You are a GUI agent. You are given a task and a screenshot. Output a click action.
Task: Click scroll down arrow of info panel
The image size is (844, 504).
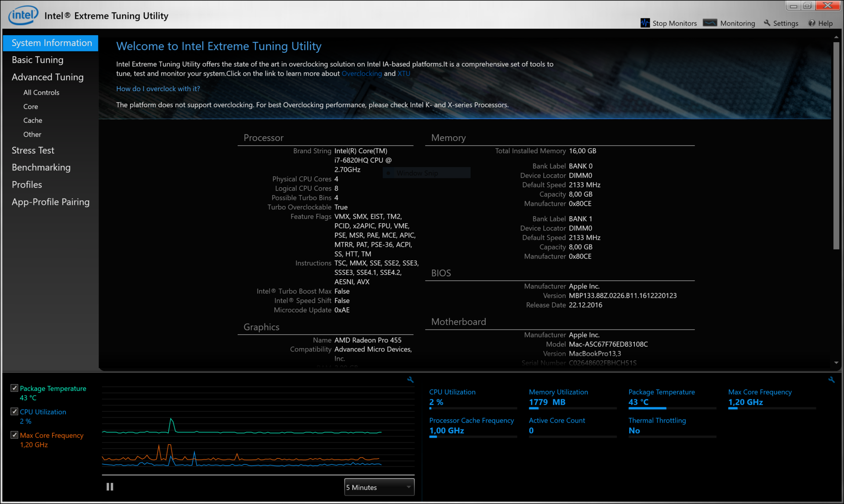click(836, 363)
